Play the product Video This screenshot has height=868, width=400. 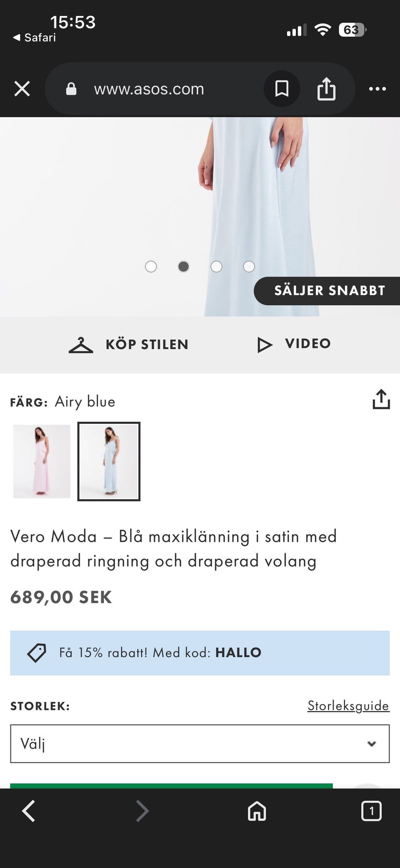click(294, 344)
